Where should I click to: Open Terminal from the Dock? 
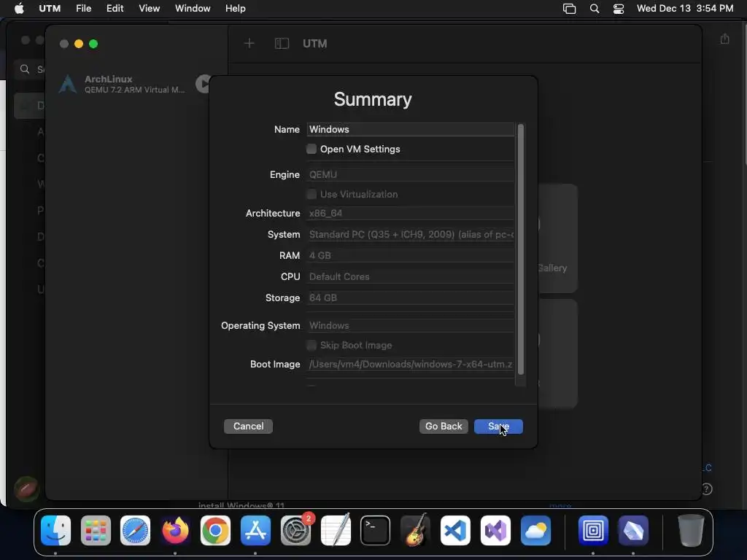(x=376, y=530)
